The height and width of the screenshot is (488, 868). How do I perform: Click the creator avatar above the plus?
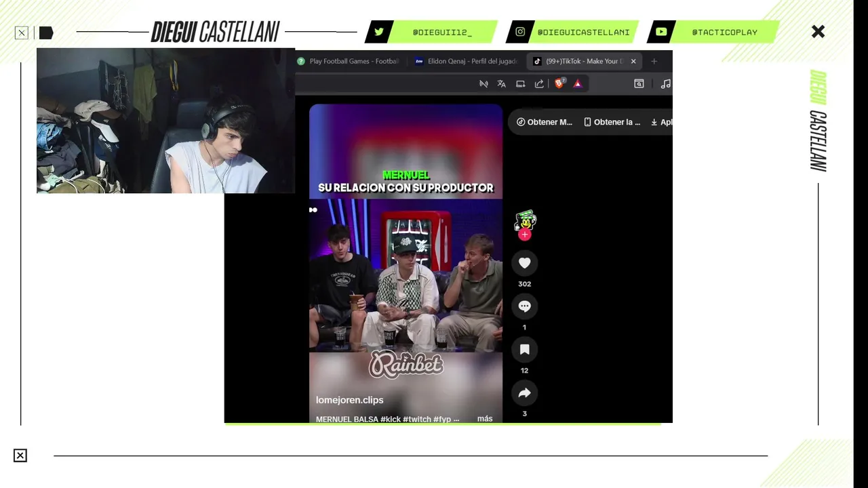[525, 220]
